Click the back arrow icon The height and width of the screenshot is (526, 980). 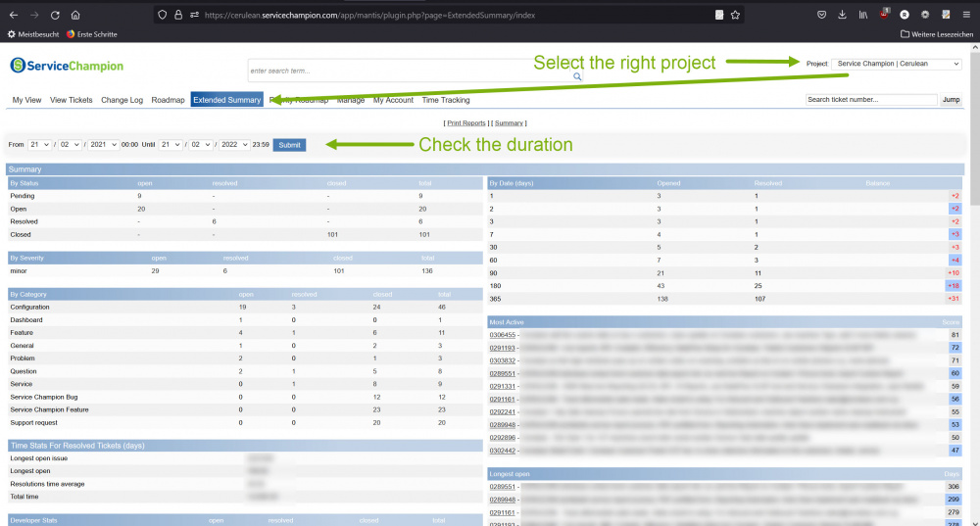(14, 15)
